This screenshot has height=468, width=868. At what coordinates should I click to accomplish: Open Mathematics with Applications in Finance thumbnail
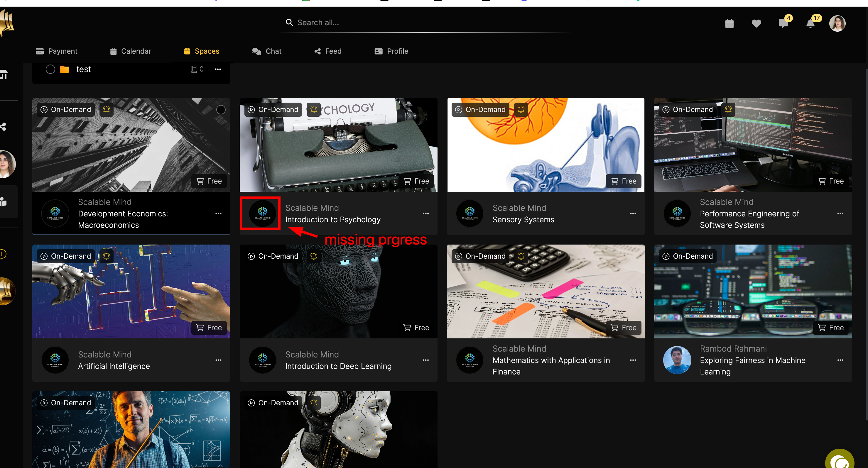click(x=546, y=291)
